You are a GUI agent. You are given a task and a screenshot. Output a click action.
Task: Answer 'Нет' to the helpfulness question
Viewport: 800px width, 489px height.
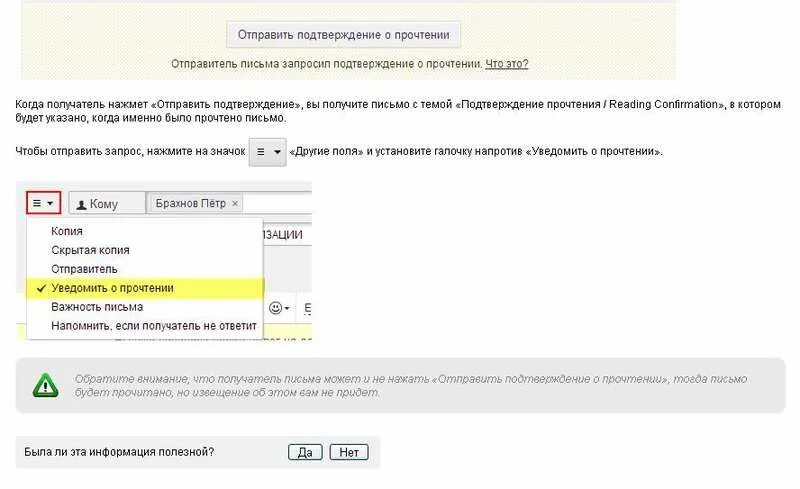[x=349, y=452]
